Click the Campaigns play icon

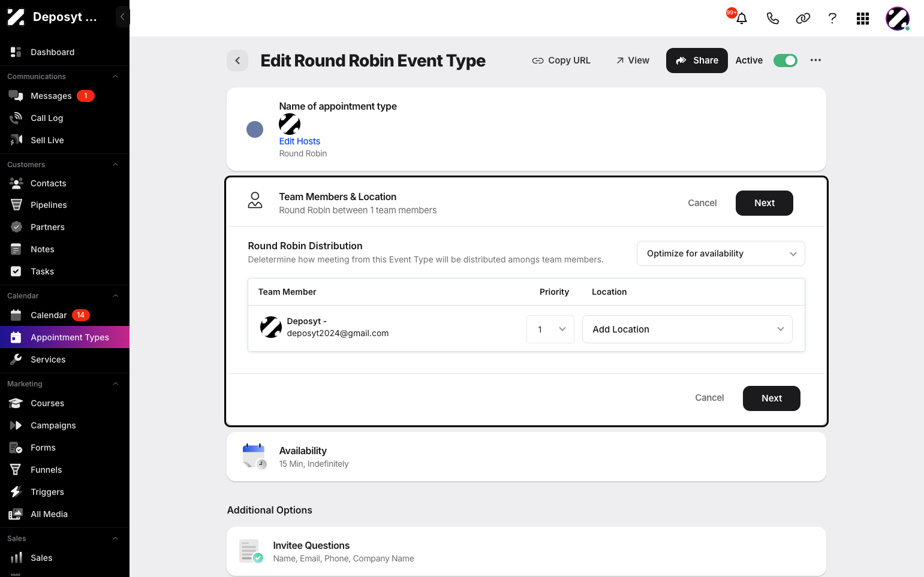tap(16, 425)
